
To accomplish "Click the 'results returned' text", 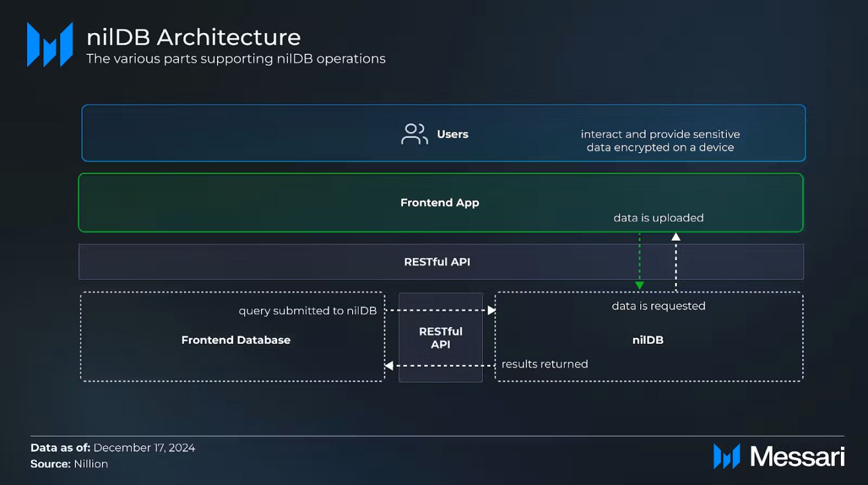I will click(x=544, y=364).
